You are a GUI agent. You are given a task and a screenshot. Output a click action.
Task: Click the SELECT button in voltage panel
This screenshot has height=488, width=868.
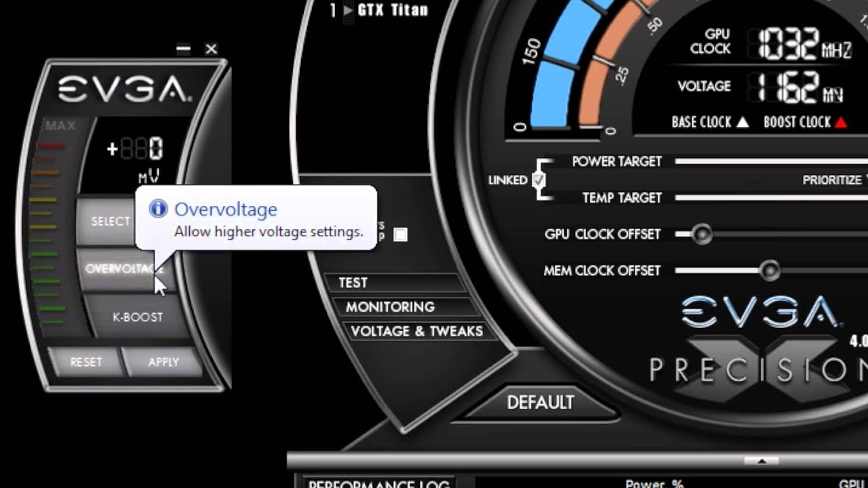[110, 222]
